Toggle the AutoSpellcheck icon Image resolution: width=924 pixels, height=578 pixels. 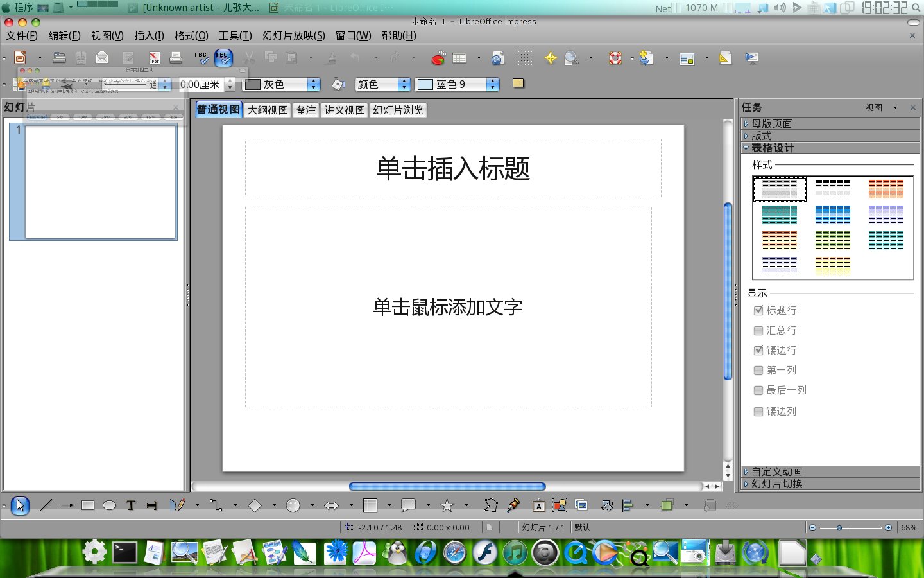pyautogui.click(x=223, y=58)
